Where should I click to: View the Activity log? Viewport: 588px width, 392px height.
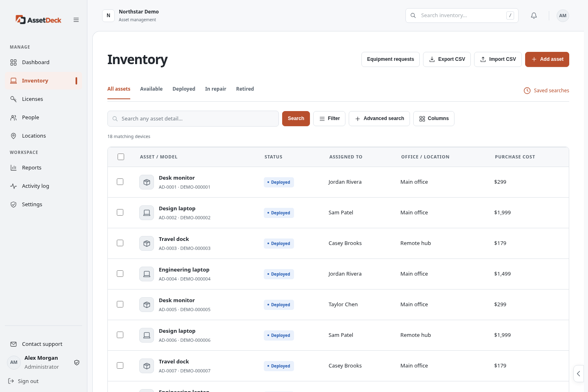(43, 186)
